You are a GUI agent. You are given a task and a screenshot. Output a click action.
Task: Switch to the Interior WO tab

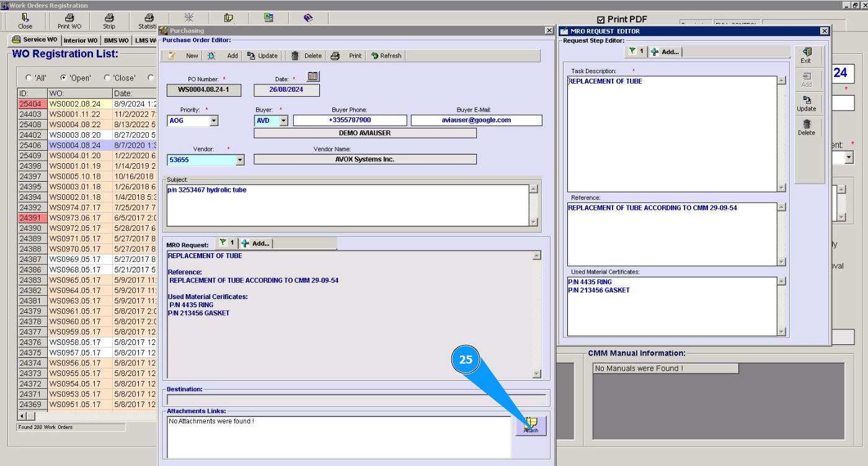[x=81, y=41]
